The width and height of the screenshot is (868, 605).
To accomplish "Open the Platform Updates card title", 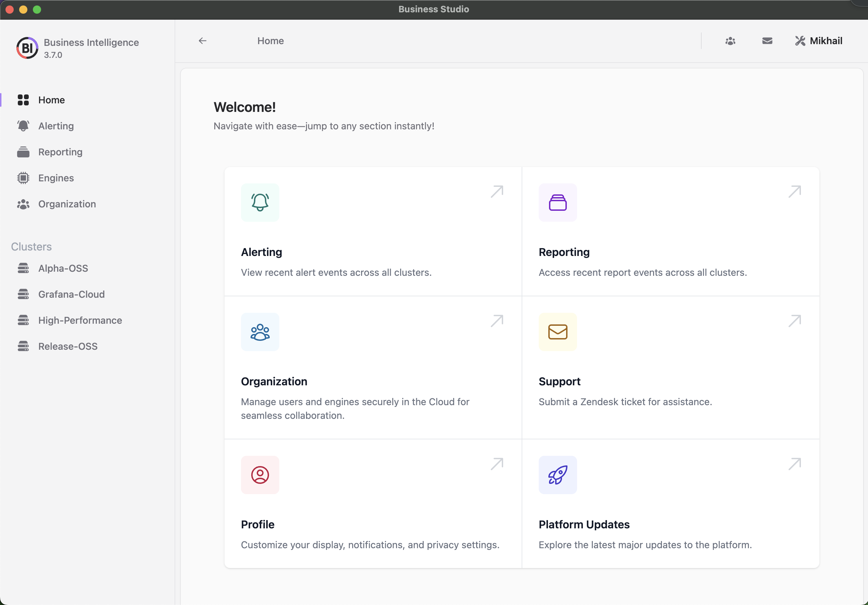I will [x=584, y=525].
